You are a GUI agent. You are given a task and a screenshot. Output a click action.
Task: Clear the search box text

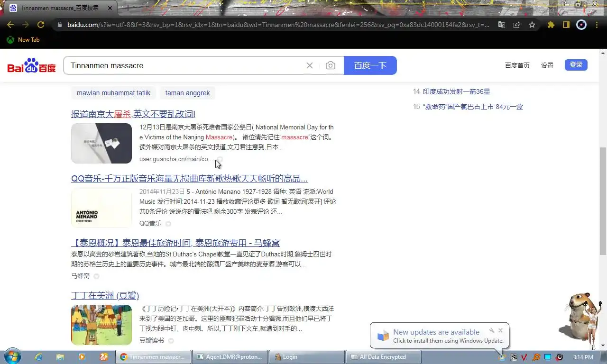point(310,65)
